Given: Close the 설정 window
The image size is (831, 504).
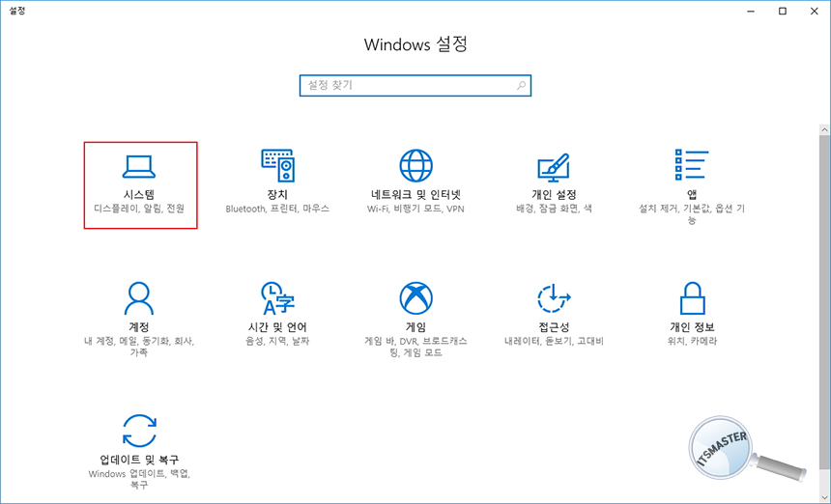Looking at the screenshot, I should (814, 12).
